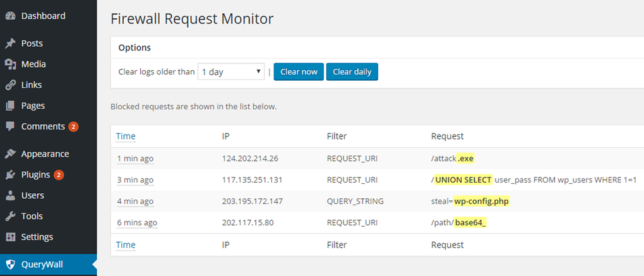Image resolution: width=644 pixels, height=276 pixels.
Task: Go to Settings in sidebar
Action: (37, 237)
